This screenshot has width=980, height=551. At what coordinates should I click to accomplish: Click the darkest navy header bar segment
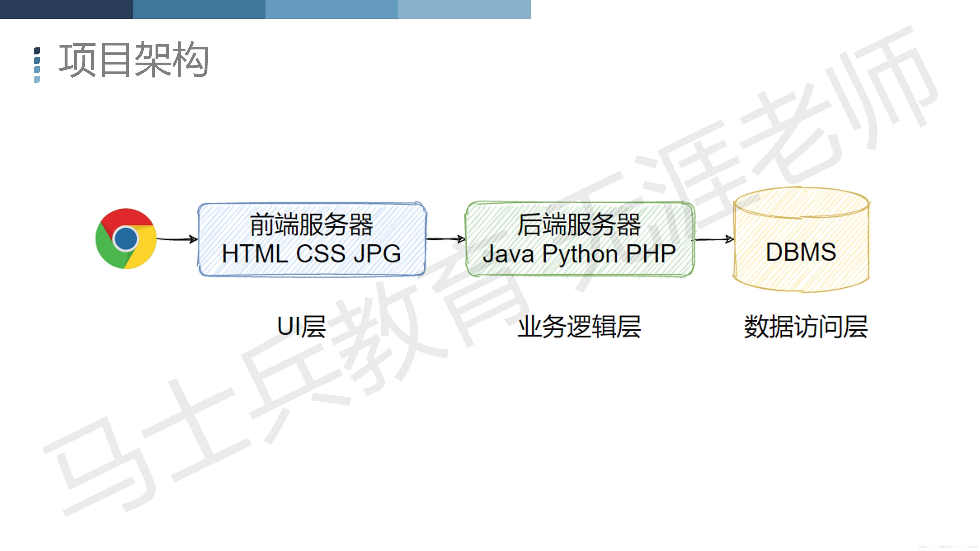[x=66, y=9]
